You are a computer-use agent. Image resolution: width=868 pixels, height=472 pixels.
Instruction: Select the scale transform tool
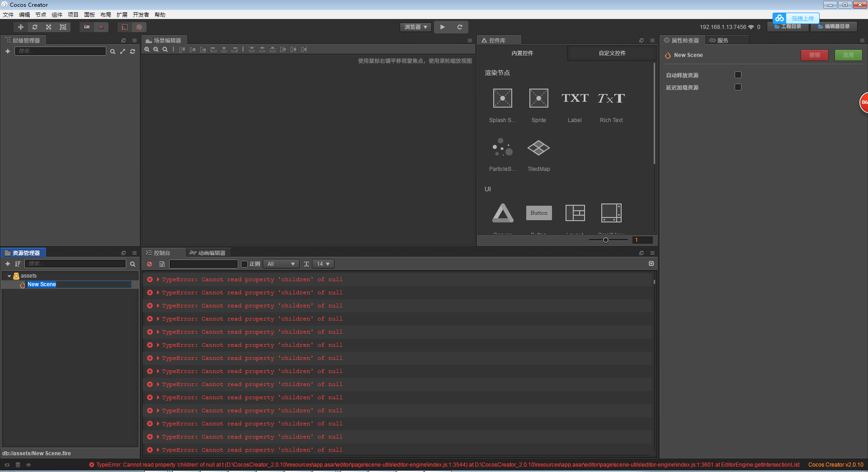(49, 27)
